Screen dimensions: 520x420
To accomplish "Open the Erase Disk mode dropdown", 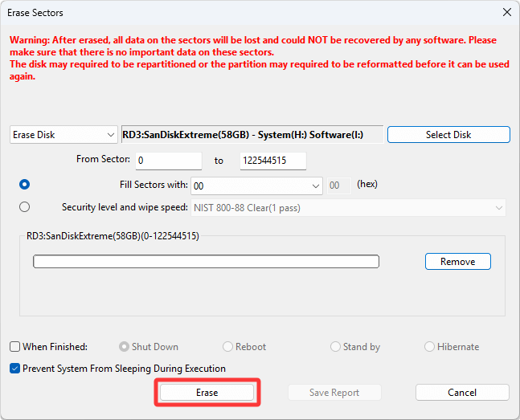I will coord(64,135).
